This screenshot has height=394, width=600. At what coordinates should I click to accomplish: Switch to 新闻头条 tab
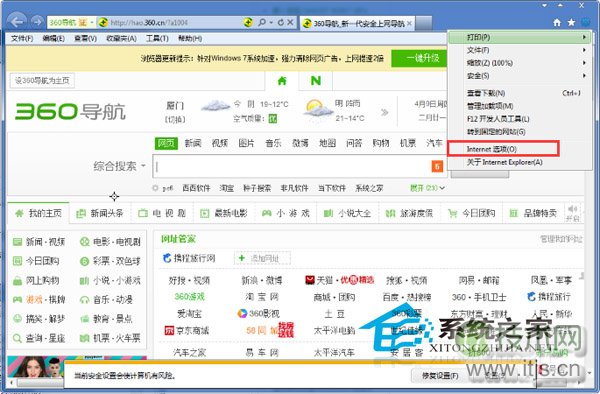(100, 213)
